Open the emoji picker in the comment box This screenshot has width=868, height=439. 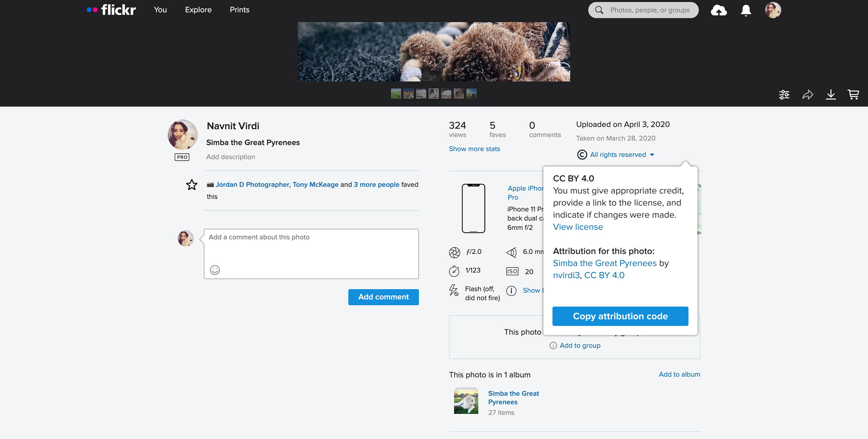pos(215,270)
